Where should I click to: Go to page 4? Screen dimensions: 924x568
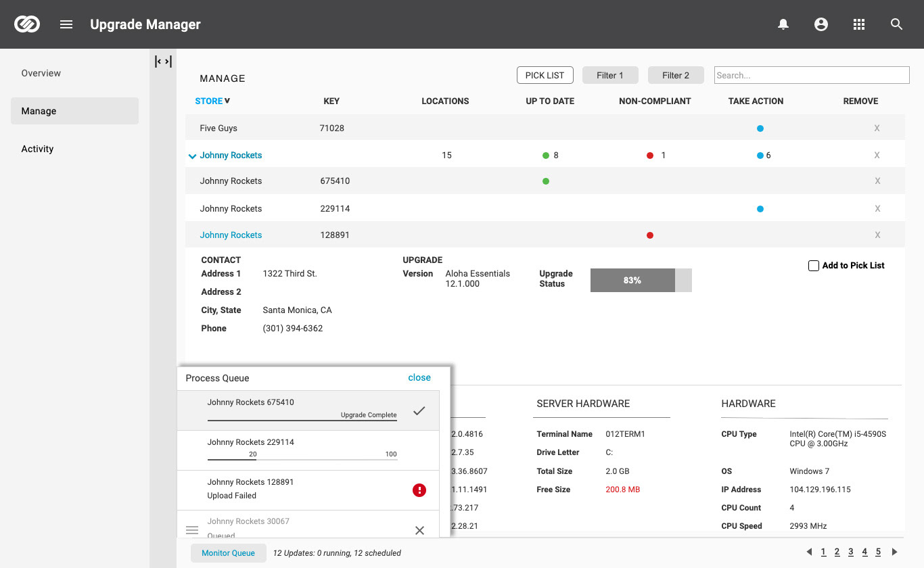[x=864, y=552]
